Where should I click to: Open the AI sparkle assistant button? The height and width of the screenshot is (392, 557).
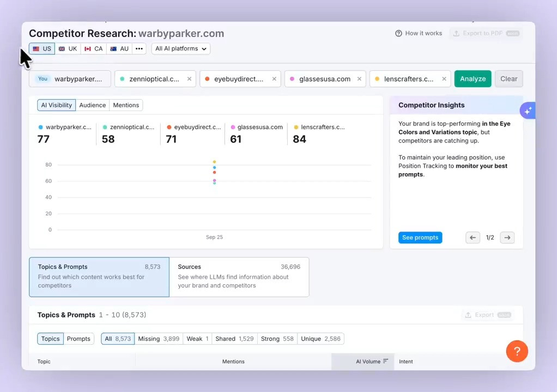tap(528, 111)
